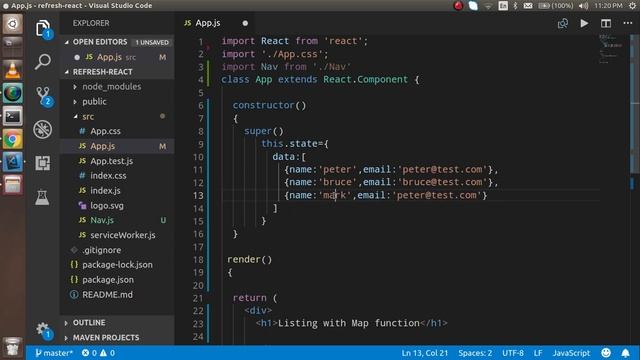Open the Search view in activity bar

tap(43, 62)
